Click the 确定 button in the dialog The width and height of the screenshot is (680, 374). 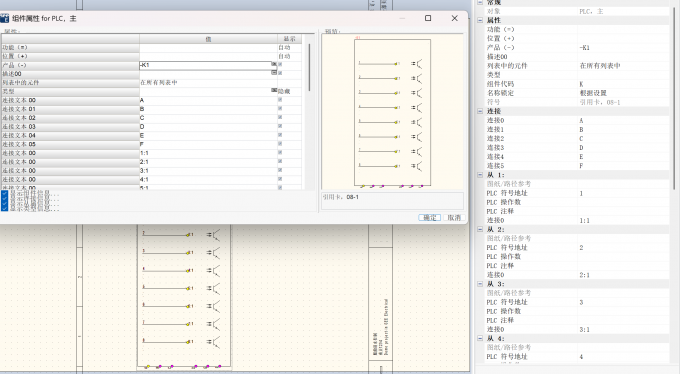[x=429, y=217]
